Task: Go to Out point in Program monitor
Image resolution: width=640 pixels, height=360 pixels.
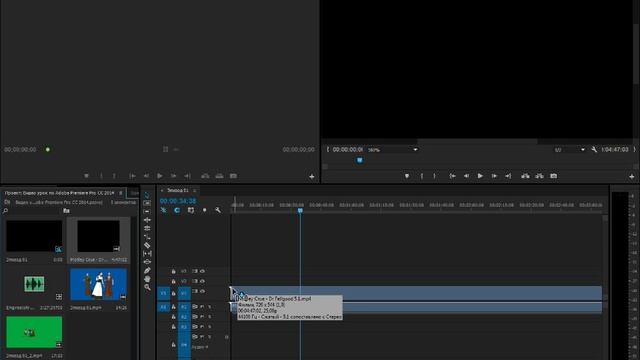Action: [x=508, y=176]
